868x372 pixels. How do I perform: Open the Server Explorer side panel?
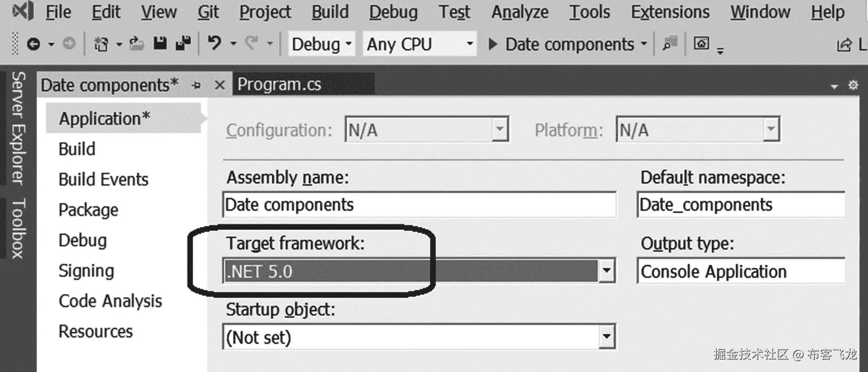[x=18, y=128]
